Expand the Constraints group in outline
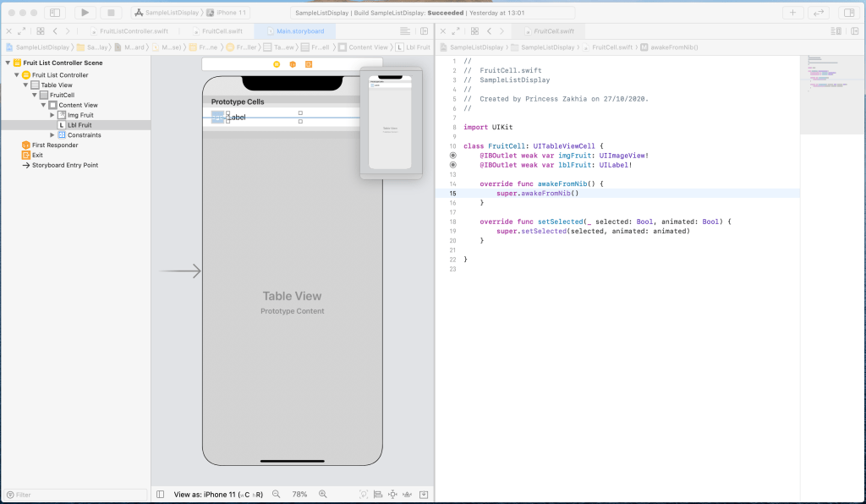The height and width of the screenshot is (504, 866). click(x=52, y=135)
